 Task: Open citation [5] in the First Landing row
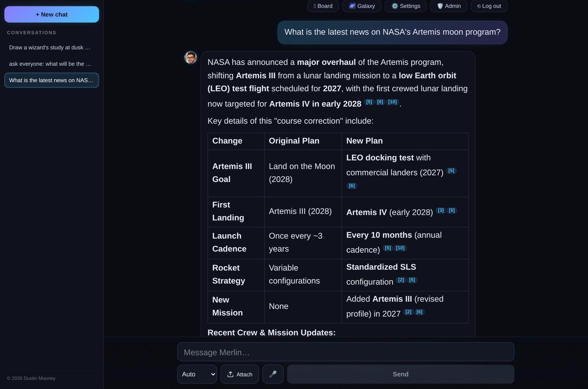pos(452,210)
